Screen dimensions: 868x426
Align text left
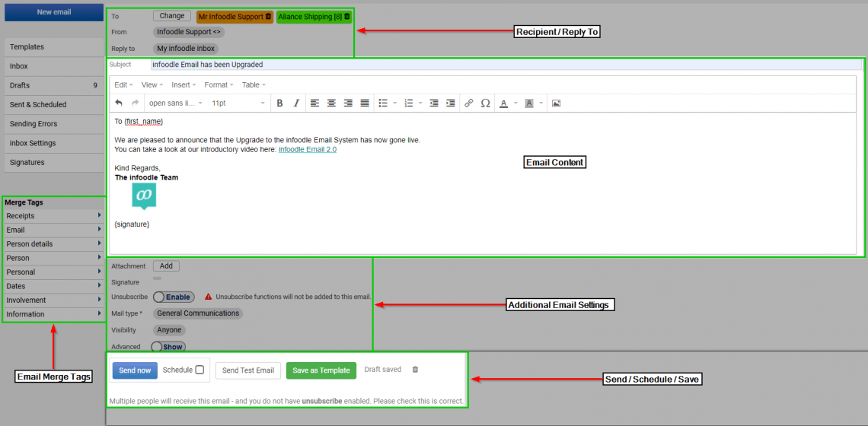[314, 103]
